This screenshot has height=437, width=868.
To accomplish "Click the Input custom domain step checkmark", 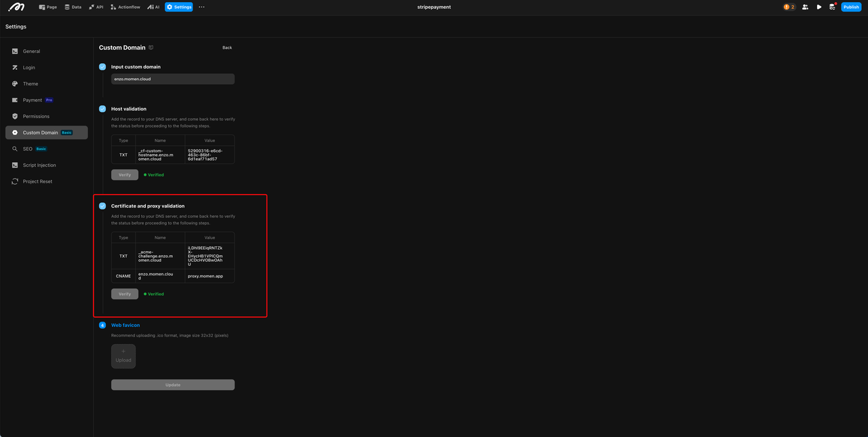I will tap(102, 66).
